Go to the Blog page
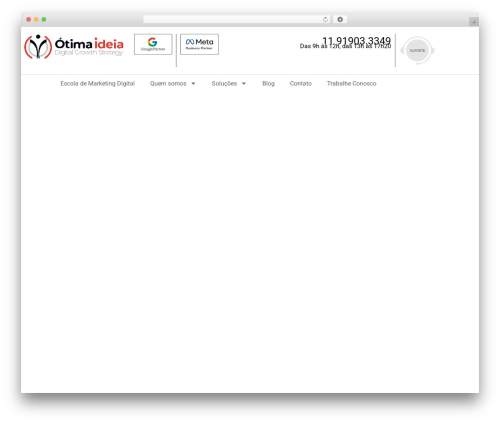The image size is (500, 423). [268, 84]
